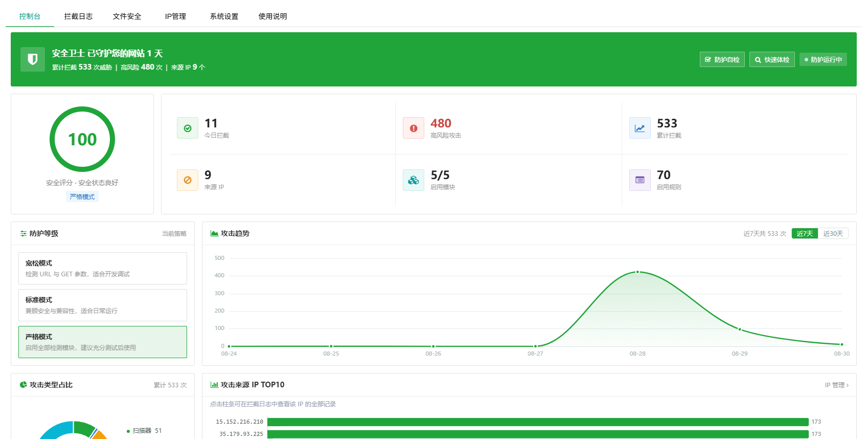The width and height of the screenshot is (868, 439).
Task: Click the 11 今日拦截 value
Action: click(211, 123)
